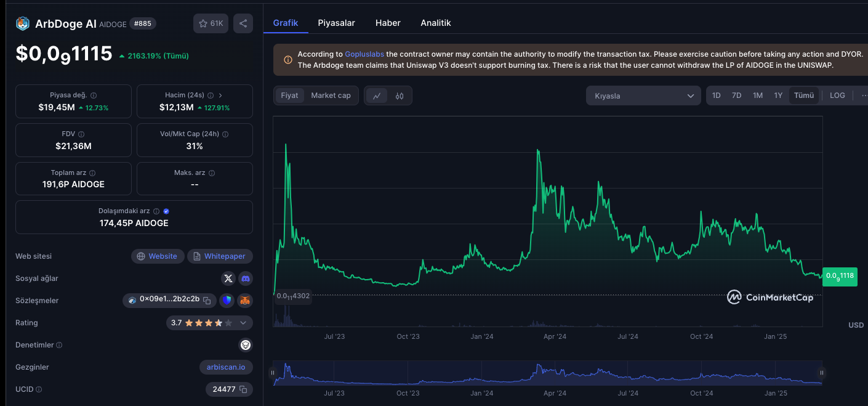Open the Kıyasla compare dropdown

point(643,95)
